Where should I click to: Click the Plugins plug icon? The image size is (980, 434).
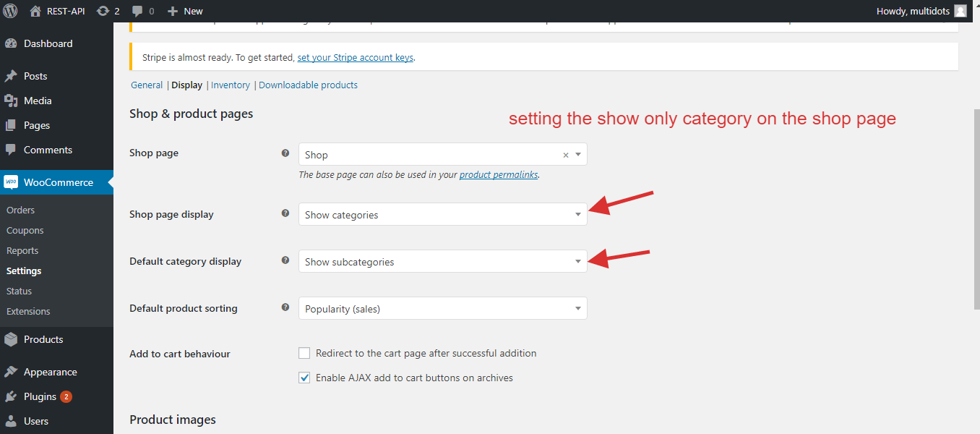(x=11, y=396)
